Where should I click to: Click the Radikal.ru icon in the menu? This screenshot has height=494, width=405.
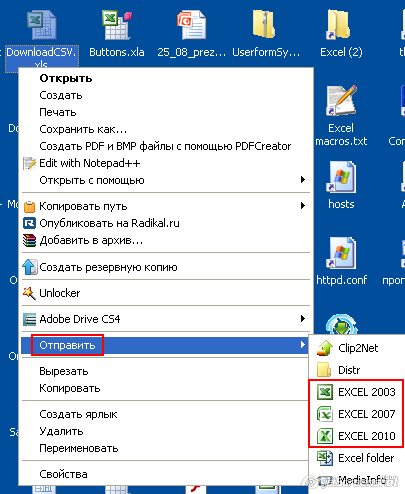(x=29, y=223)
